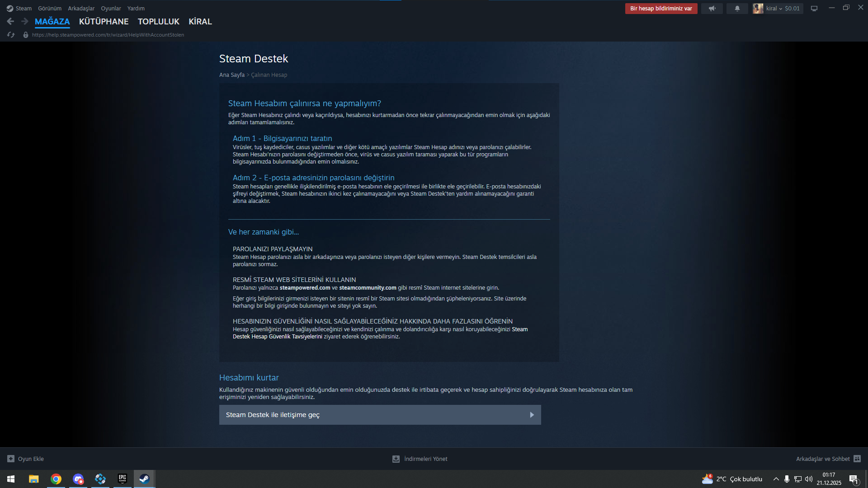Open the blue diamond app in taskbar
The image size is (868, 488).
pyautogui.click(x=100, y=479)
